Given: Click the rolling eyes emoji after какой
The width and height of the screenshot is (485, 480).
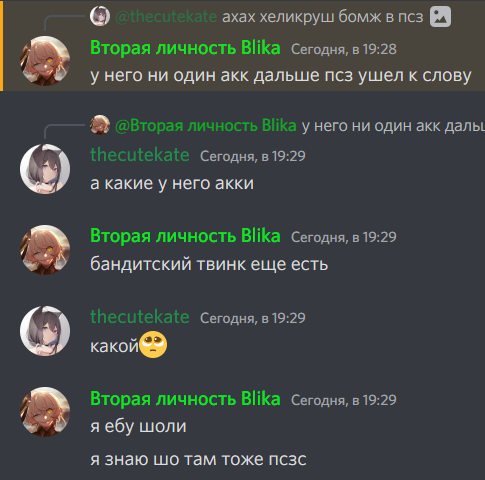Looking at the screenshot, I should tap(153, 345).
